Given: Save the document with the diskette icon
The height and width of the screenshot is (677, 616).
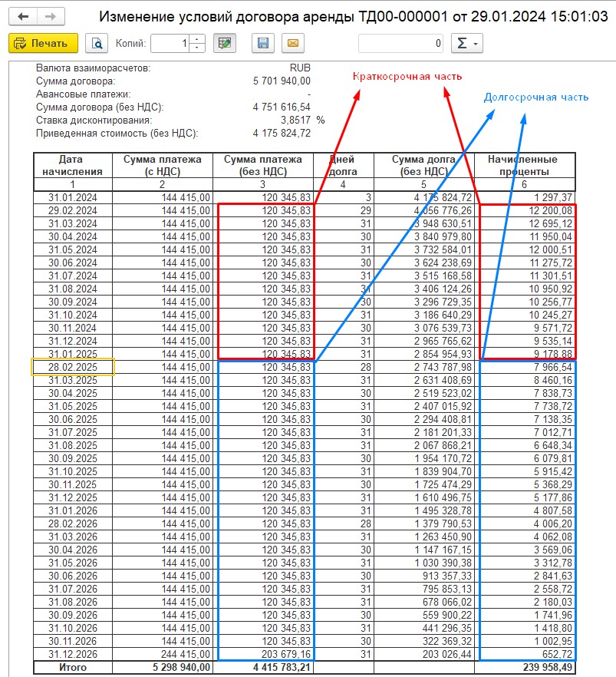Looking at the screenshot, I should click(262, 43).
